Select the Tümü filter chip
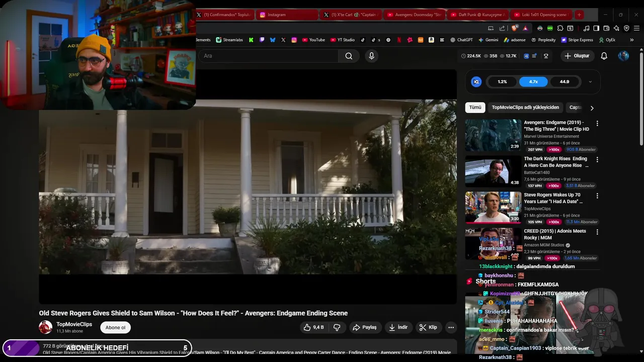The image size is (644, 362). coord(475,107)
